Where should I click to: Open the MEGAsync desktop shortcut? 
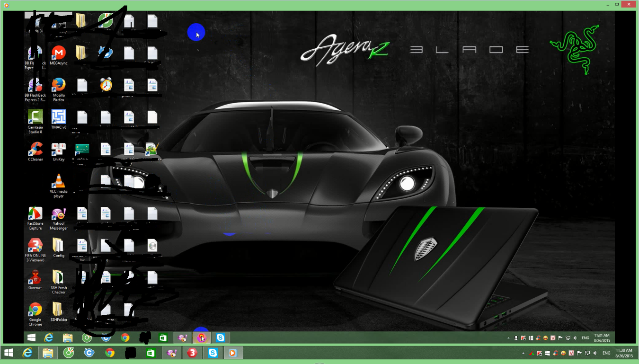click(59, 53)
